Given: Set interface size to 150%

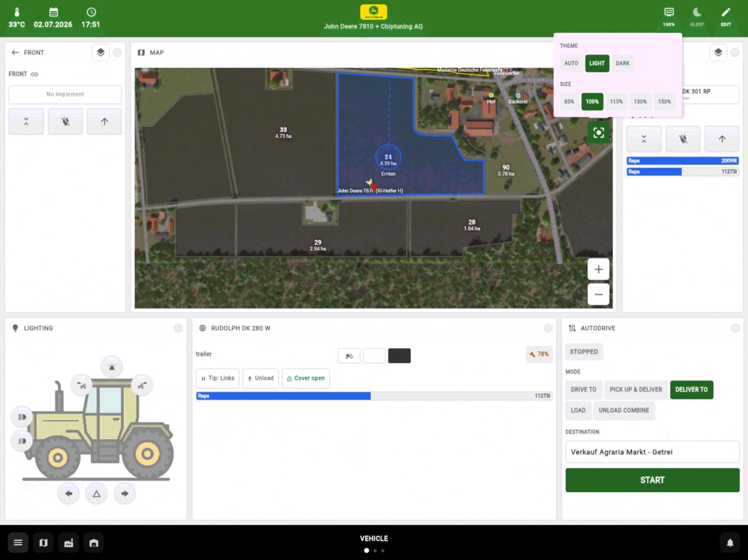Looking at the screenshot, I should tap(664, 101).
